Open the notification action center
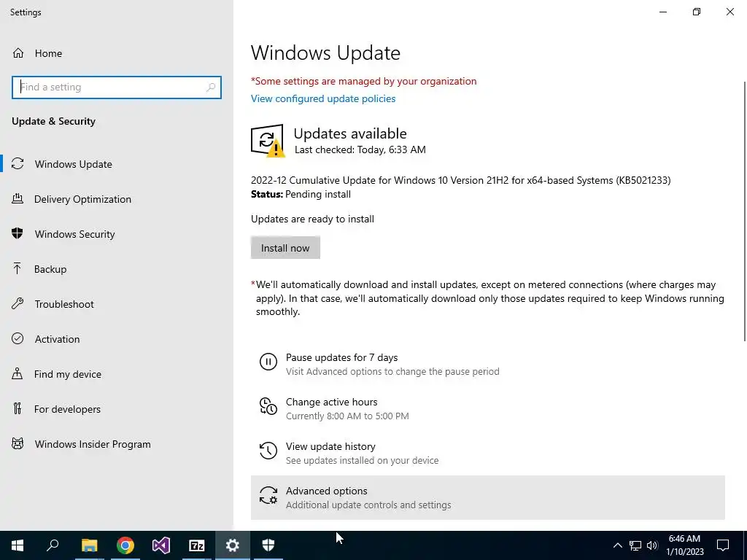Viewport: 747px width, 560px height. click(723, 545)
